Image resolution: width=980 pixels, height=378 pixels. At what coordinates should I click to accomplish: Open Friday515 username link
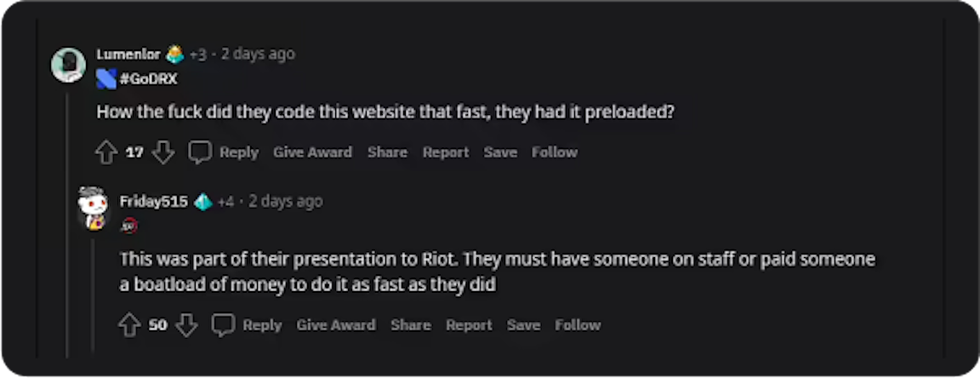click(x=153, y=202)
